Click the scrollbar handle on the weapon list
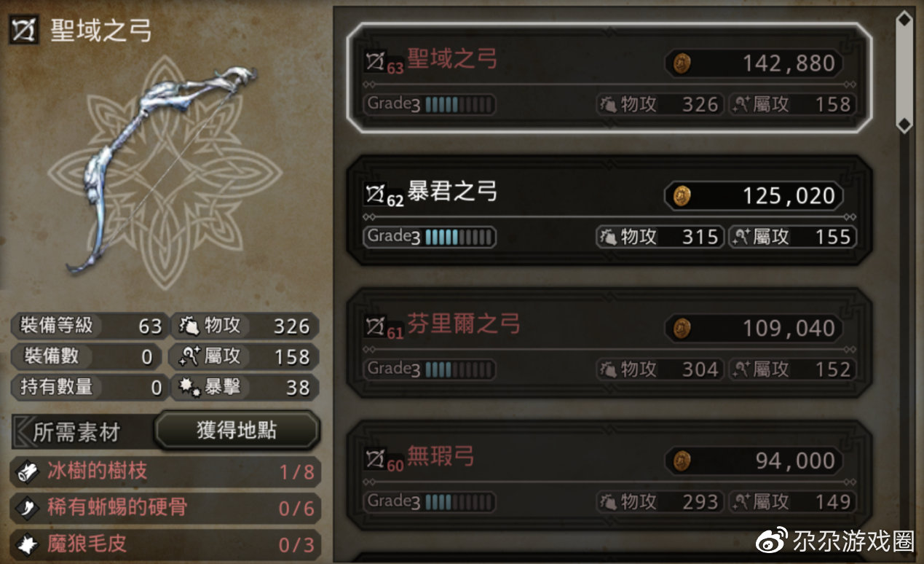This screenshot has height=564, width=924. (x=904, y=71)
